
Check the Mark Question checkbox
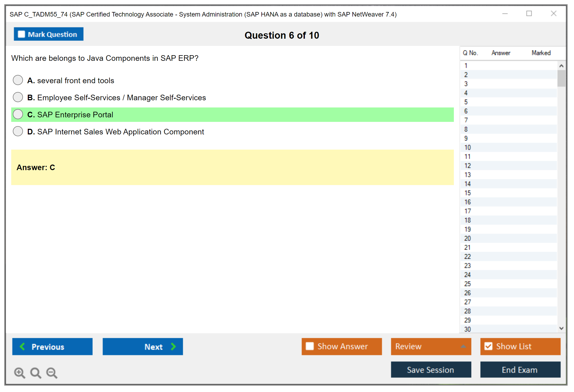tap(22, 34)
